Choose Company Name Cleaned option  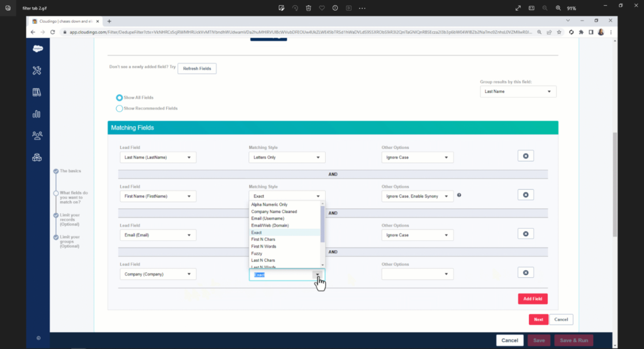pyautogui.click(x=285, y=211)
